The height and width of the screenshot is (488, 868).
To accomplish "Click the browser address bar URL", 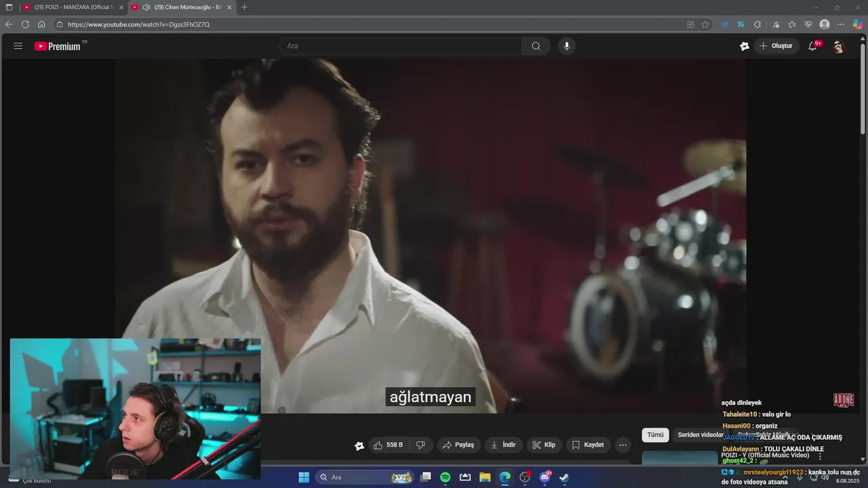I will tap(138, 24).
